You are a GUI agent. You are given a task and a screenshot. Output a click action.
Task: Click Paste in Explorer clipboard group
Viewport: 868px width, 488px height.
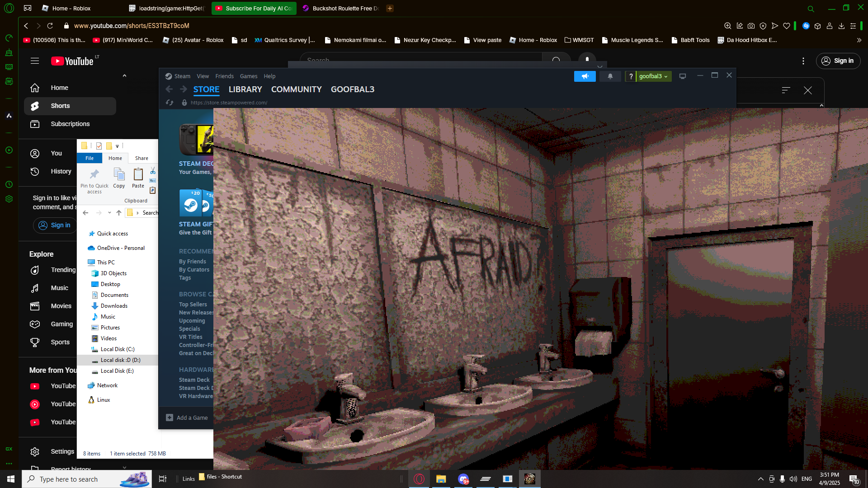point(138,178)
